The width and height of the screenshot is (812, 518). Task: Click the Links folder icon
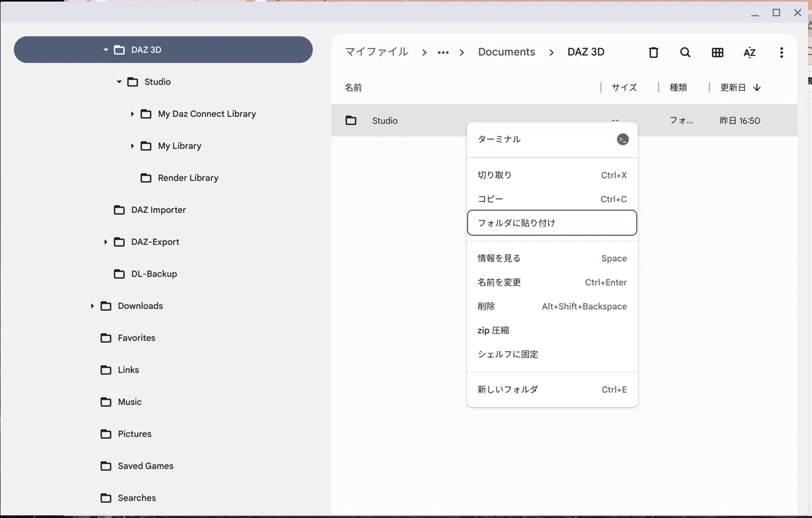[x=106, y=370]
